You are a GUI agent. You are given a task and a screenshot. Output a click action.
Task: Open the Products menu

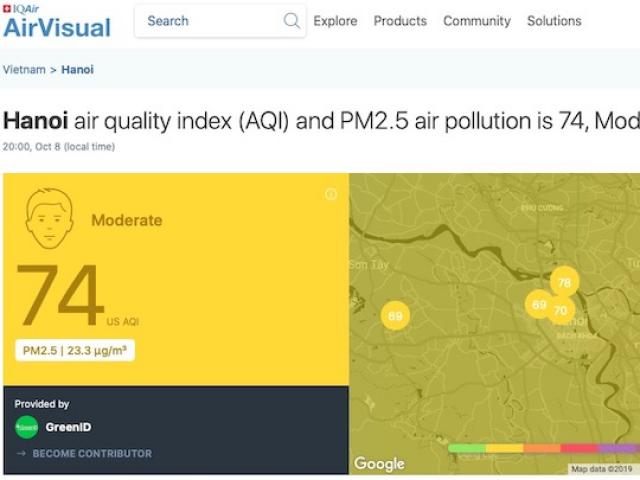pyautogui.click(x=400, y=21)
